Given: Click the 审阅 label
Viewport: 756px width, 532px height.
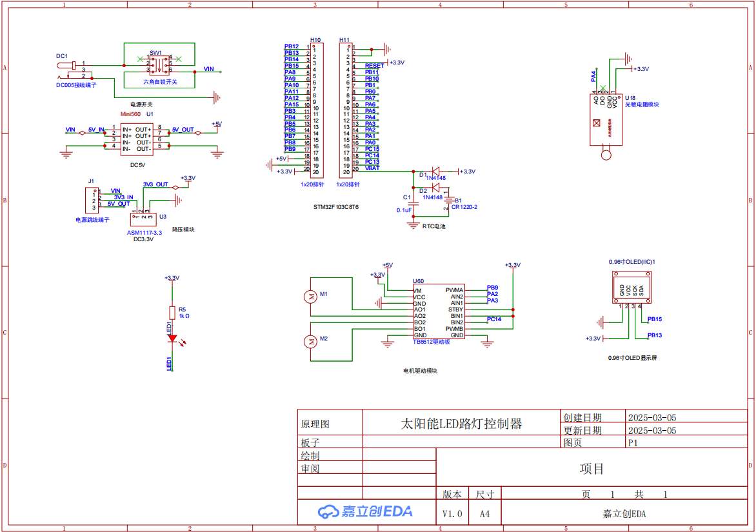Looking at the screenshot, I should click(x=310, y=468).
